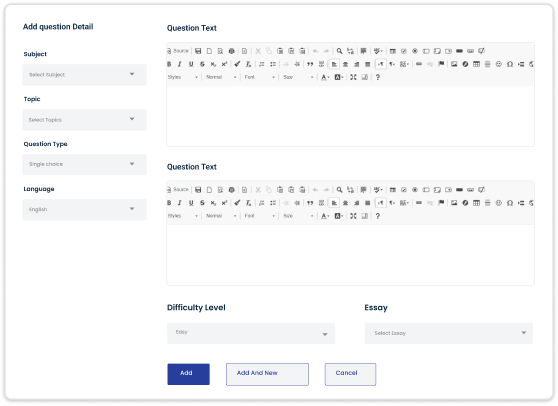Insert Table icon in upper editor toolbar
The width and height of the screenshot is (558, 406).
[476, 64]
